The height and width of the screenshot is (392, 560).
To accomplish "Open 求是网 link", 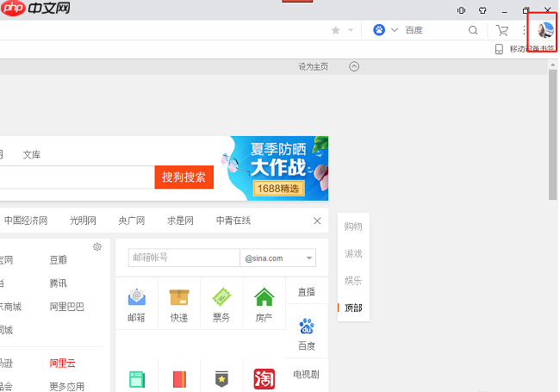I will click(180, 221).
